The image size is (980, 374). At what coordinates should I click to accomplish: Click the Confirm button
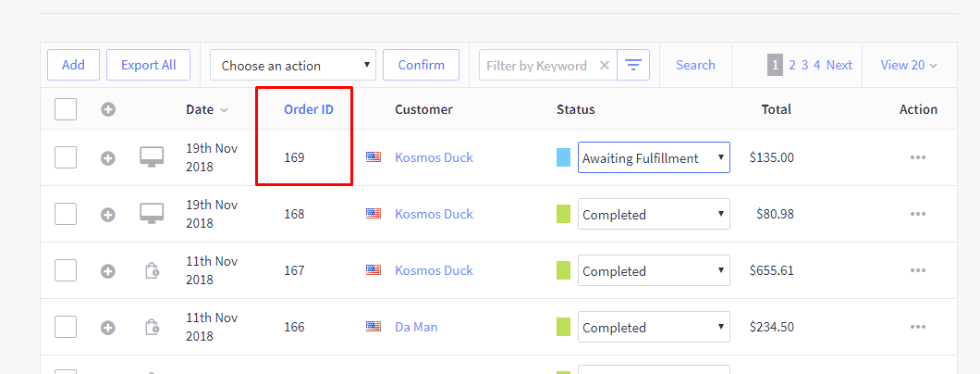coord(422,65)
